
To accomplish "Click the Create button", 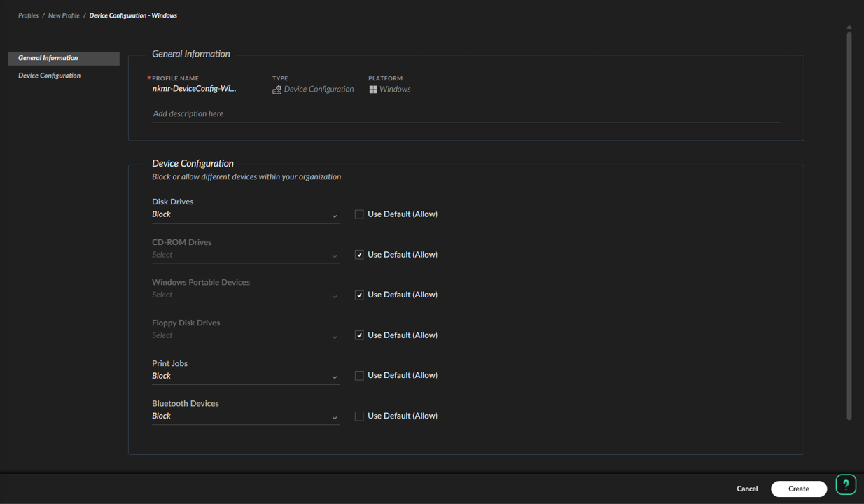I will coord(798,489).
